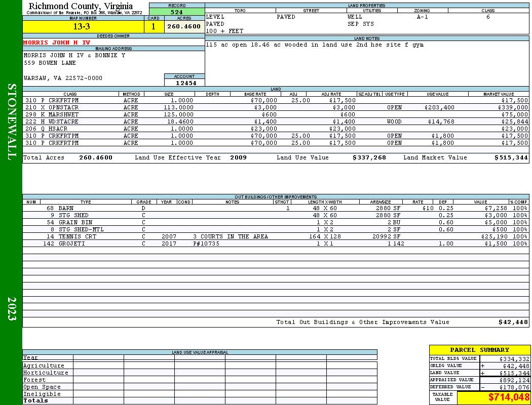Click the size value 113.0000
The width and height of the screenshot is (532, 405).
pos(178,107)
